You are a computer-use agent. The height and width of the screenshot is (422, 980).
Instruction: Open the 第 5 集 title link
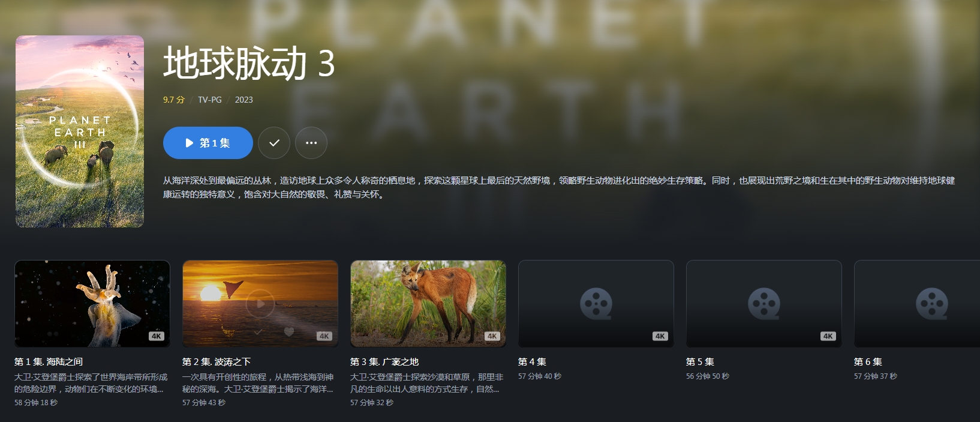point(700,361)
